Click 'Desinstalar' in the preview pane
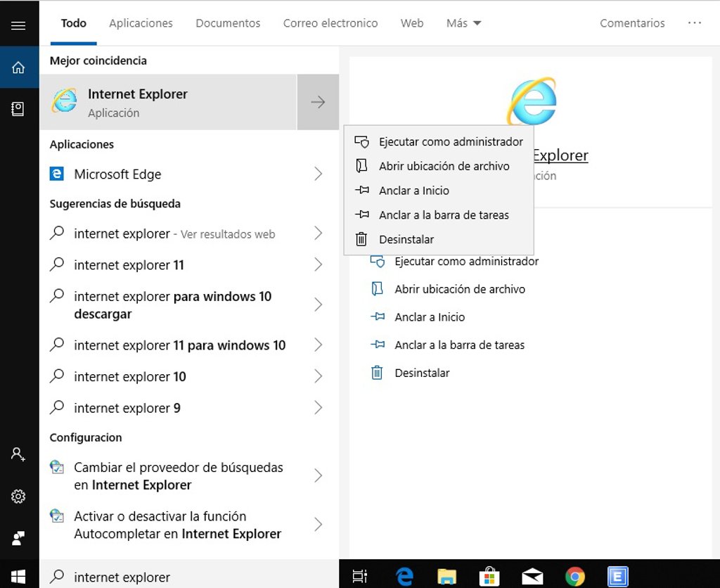Screen dimensions: 720x588 pos(422,373)
